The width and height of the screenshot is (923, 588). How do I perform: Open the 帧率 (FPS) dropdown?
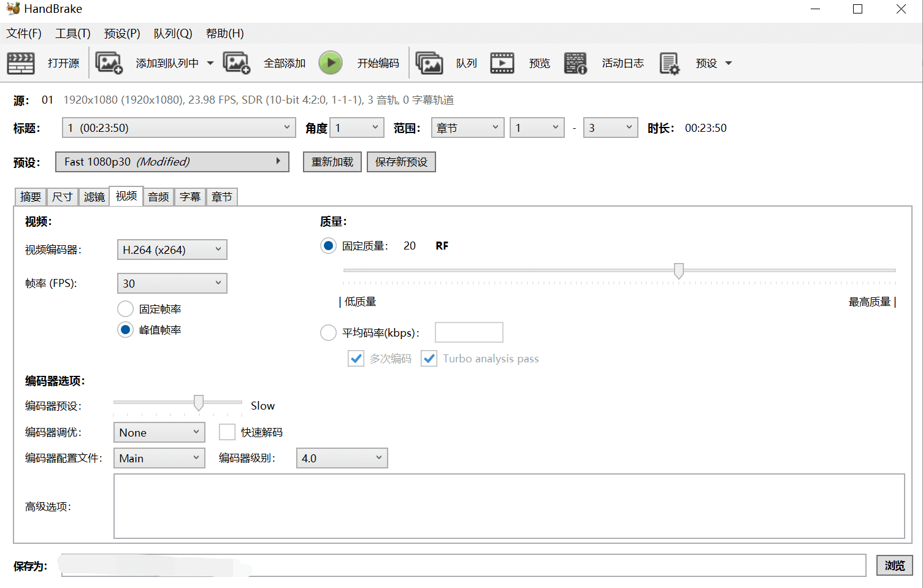[172, 283]
